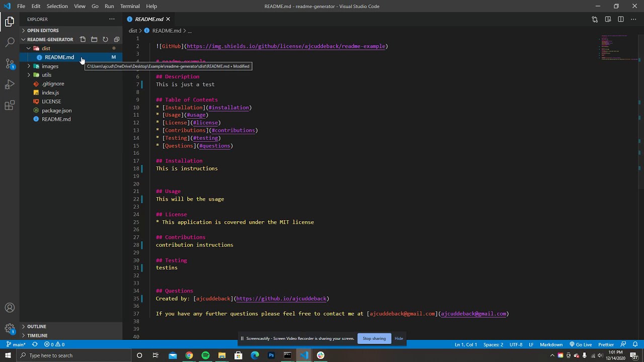This screenshot has height=362, width=644.
Task: Open the .gitignore file
Action: [53, 84]
